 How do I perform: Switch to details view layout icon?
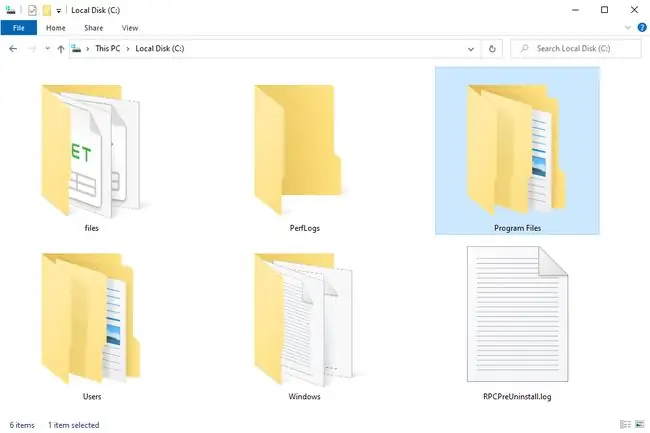point(625,424)
